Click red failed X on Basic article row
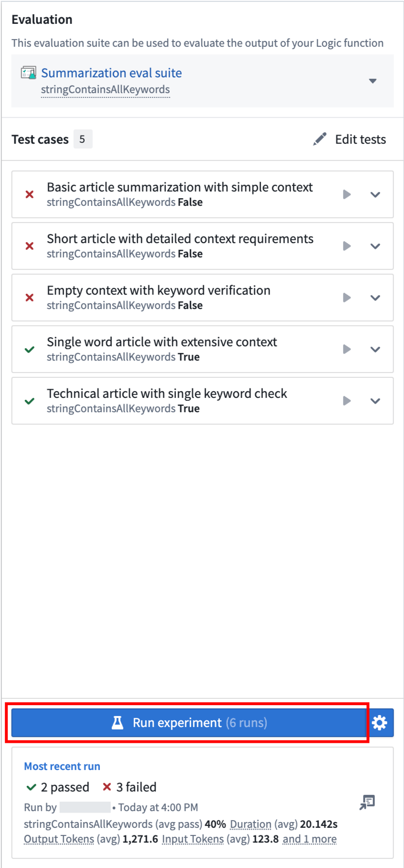The width and height of the screenshot is (404, 868). (x=30, y=194)
